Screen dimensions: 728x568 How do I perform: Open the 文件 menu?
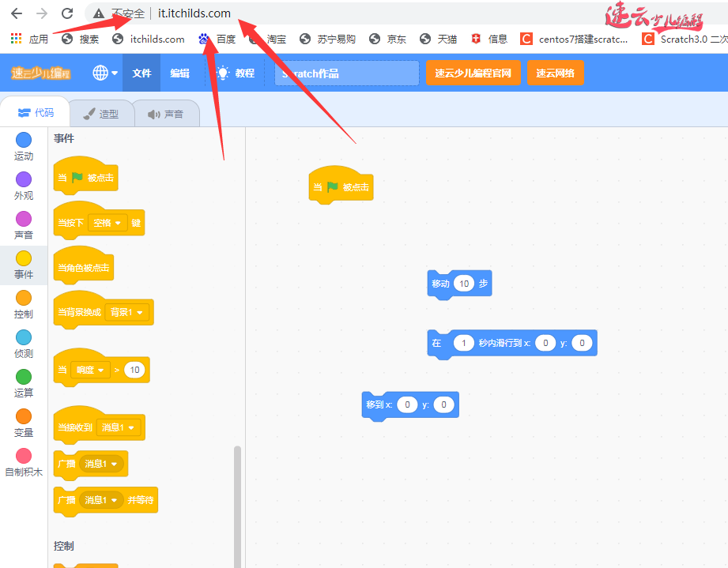141,73
